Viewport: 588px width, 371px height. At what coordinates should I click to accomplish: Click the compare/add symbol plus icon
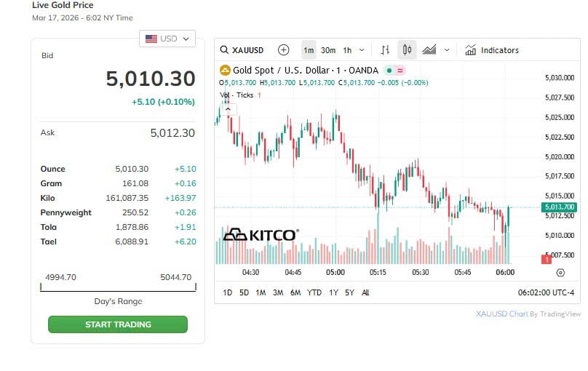(284, 50)
